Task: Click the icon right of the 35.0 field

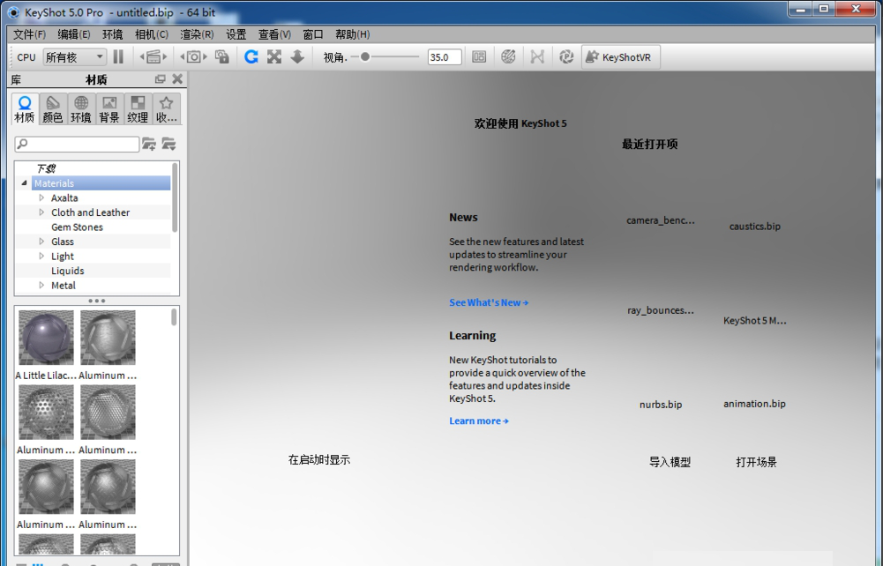Action: 479,56
